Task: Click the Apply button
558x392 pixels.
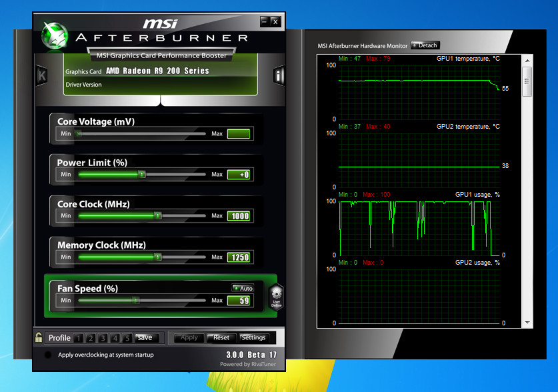Action: click(x=189, y=337)
